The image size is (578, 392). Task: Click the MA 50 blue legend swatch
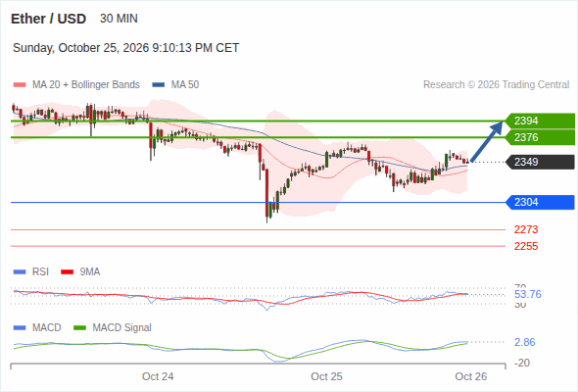click(x=159, y=85)
